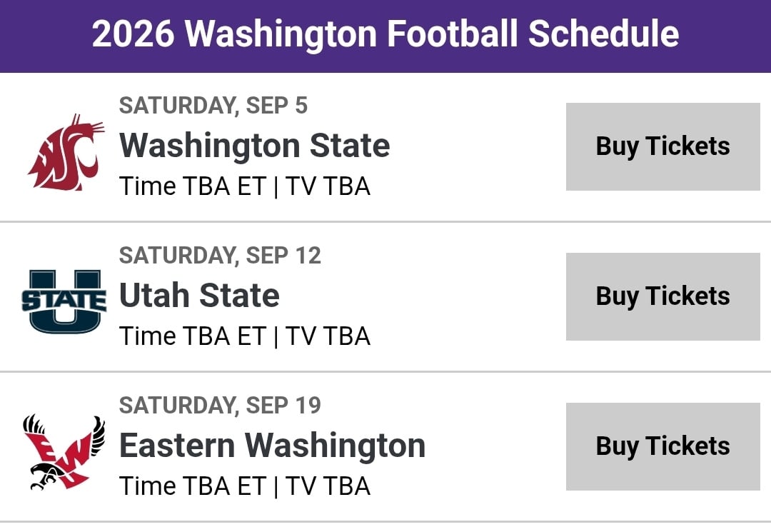Viewport: 771px width, 532px height.
Task: Buy tickets for the Washington State game
Action: pyautogui.click(x=662, y=146)
